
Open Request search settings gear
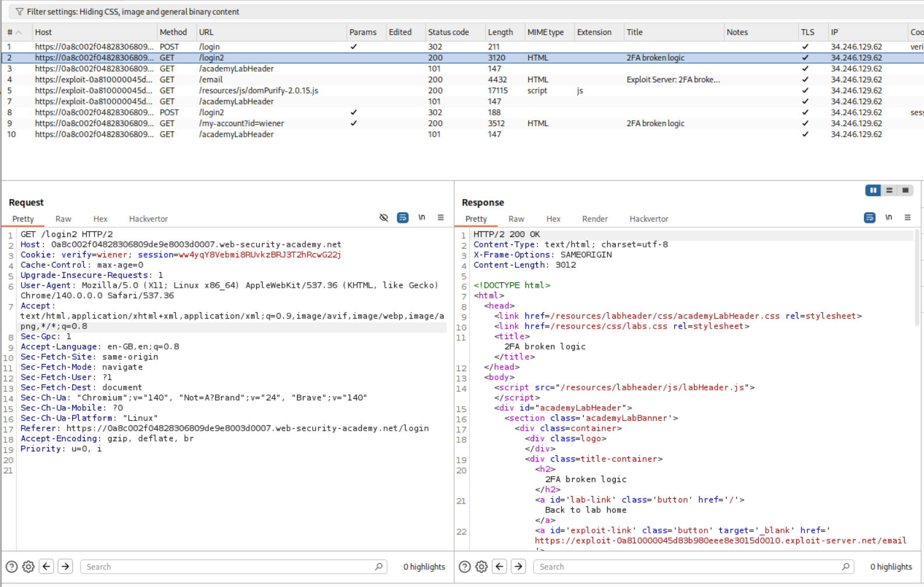(29, 567)
